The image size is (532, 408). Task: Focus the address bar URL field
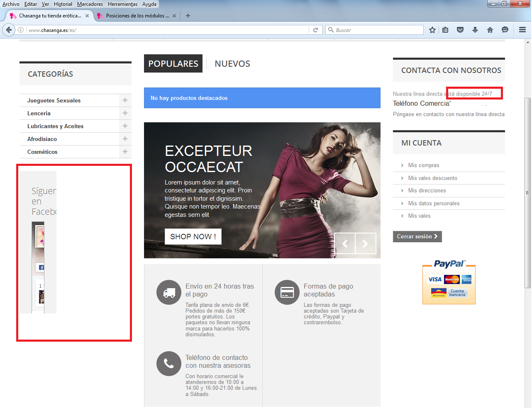(168, 30)
